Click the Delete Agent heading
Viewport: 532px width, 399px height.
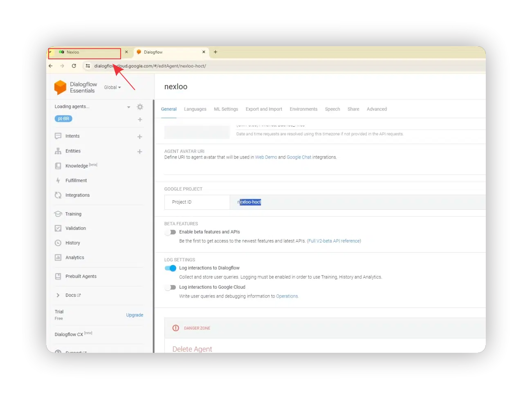192,349
